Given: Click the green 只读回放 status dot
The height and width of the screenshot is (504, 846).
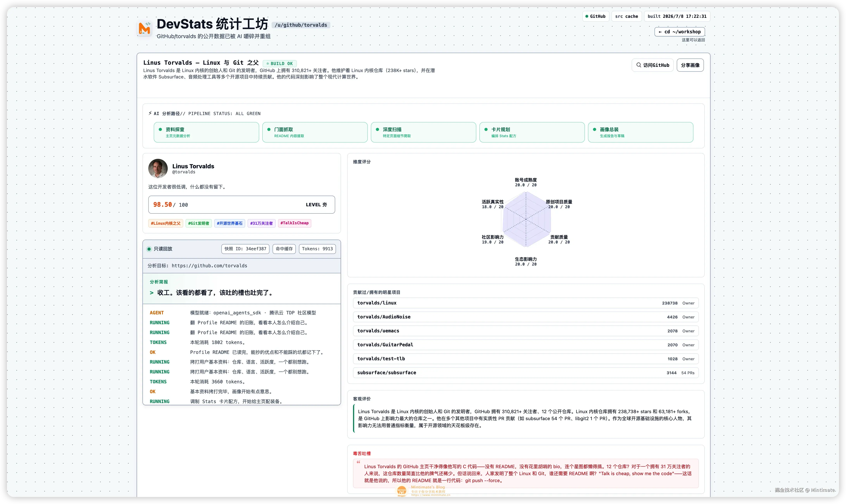Looking at the screenshot, I should click(x=149, y=249).
